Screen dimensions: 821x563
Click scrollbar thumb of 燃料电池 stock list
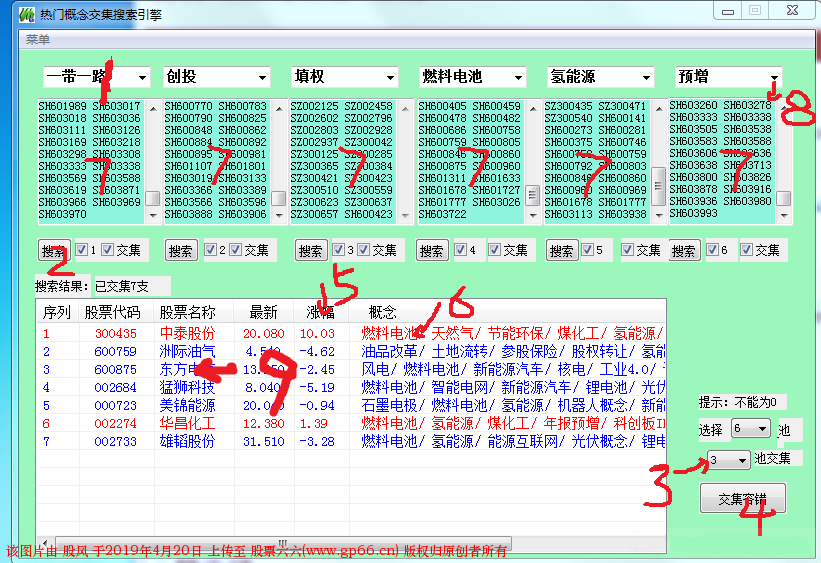coord(532,195)
